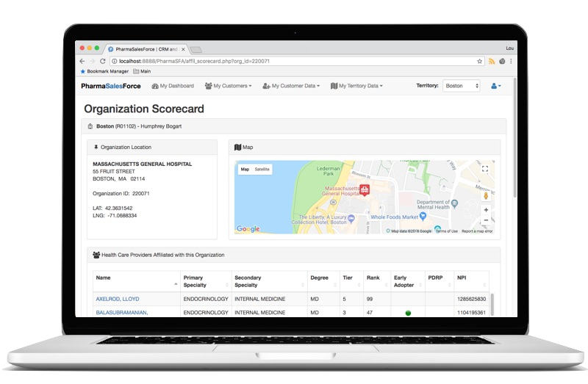The height and width of the screenshot is (384, 588).
Task: Click the site info icon in address bar
Action: pos(115,61)
